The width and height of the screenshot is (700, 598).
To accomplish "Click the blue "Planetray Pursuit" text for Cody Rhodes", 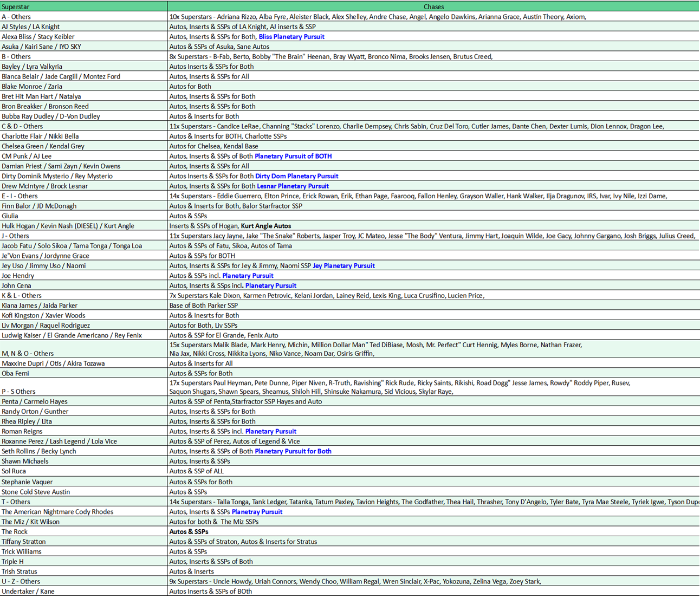I will pyautogui.click(x=257, y=512).
